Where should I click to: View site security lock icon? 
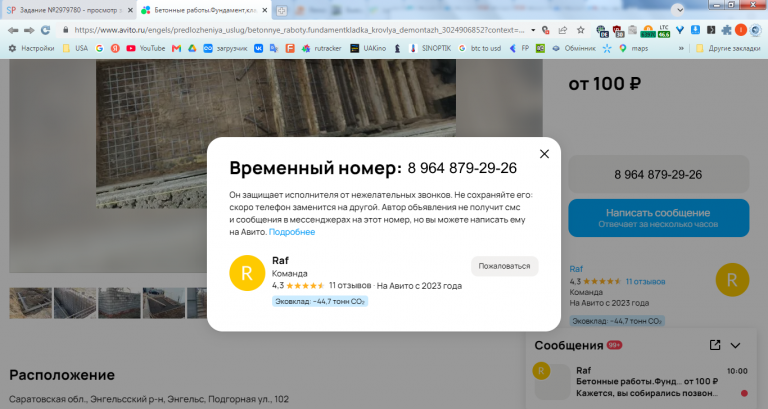point(66,30)
